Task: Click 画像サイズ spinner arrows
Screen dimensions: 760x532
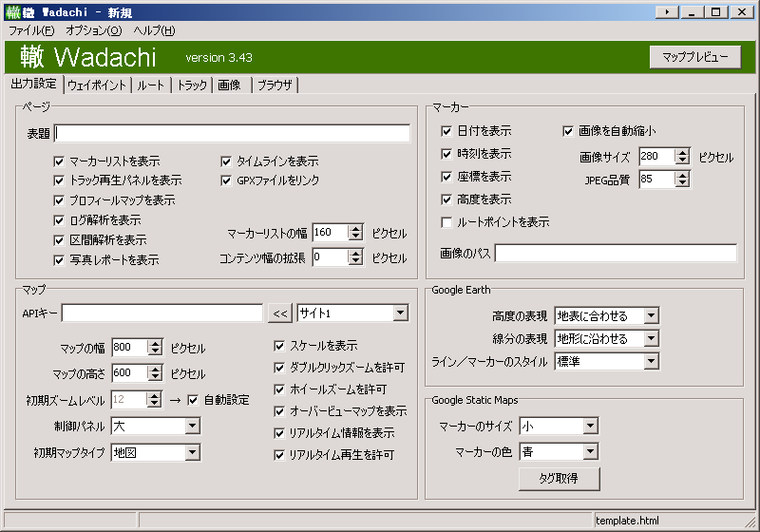Action: tap(682, 157)
